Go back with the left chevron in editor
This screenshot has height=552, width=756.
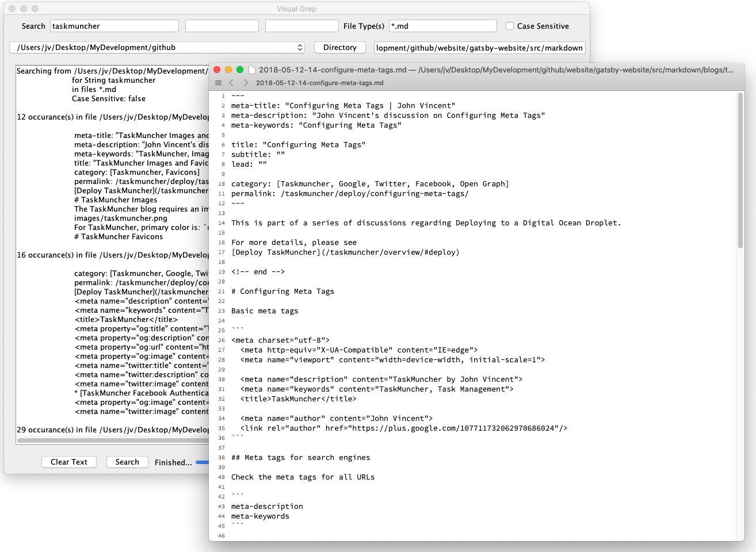(231, 83)
